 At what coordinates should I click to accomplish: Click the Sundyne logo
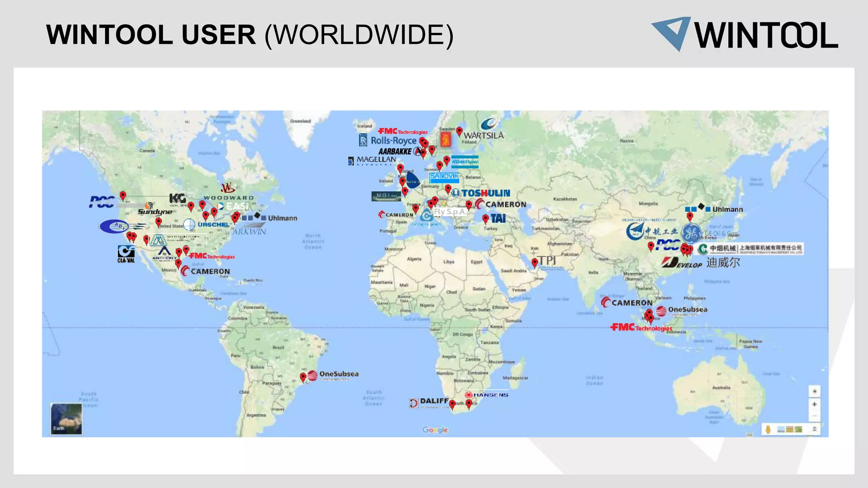click(155, 209)
